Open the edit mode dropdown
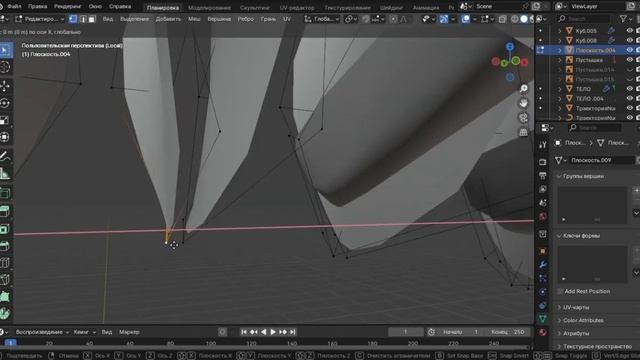640x360 pixels. pos(40,19)
